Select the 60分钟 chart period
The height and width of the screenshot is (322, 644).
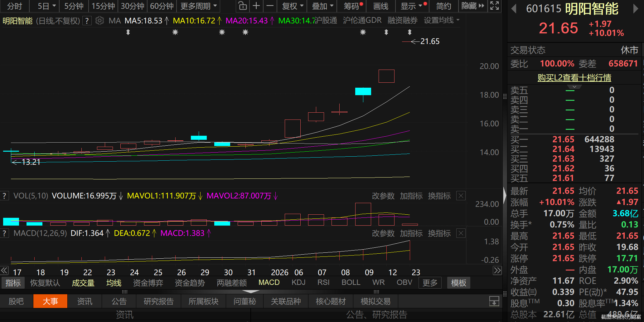pos(162,6)
